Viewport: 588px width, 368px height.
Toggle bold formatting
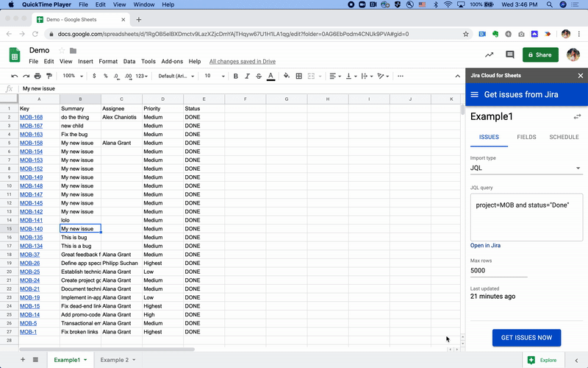click(x=235, y=77)
